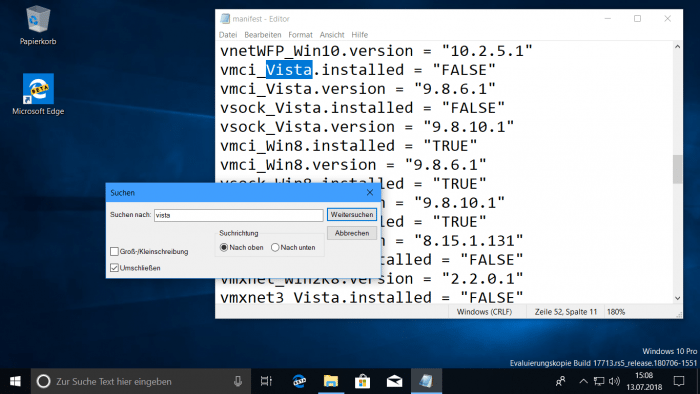Enable the Groß-/Kleinschreibung checkbox
Viewport: 700px width, 394px height.
[114, 252]
